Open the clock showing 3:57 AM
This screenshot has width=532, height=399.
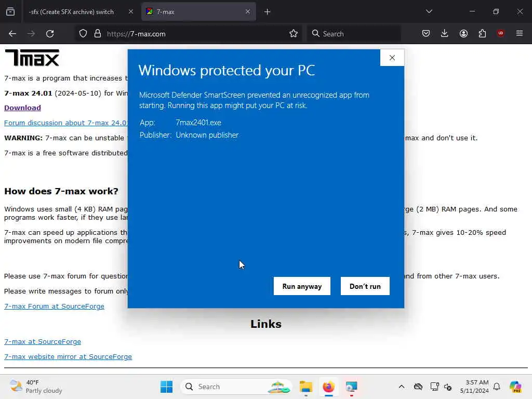pyautogui.click(x=474, y=387)
